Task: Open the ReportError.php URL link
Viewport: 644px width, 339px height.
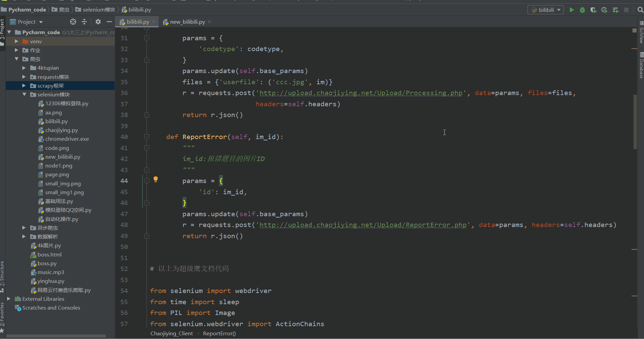Action: click(363, 225)
